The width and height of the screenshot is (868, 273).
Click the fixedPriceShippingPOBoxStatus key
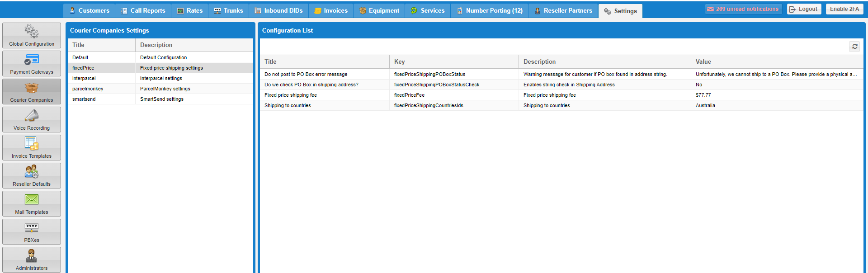click(x=429, y=74)
